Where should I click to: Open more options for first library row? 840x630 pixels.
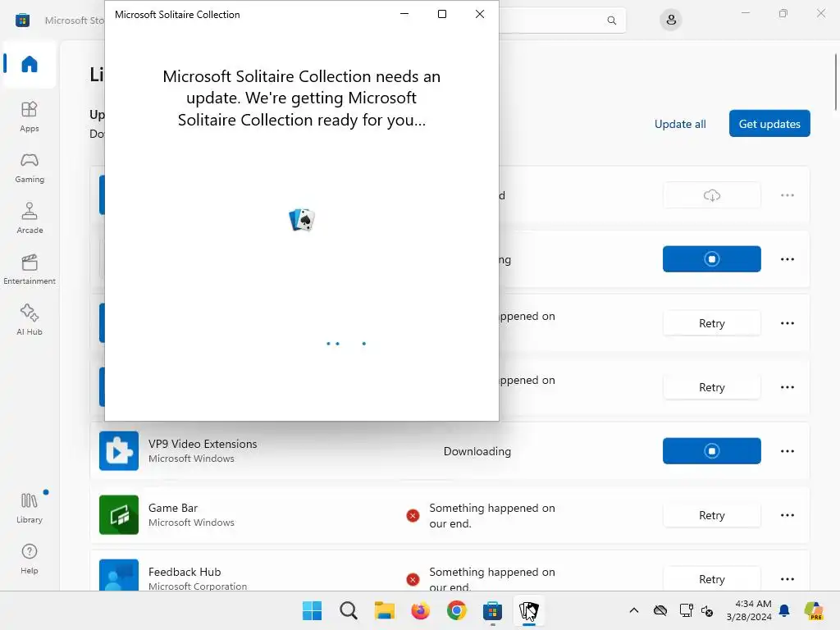787,195
